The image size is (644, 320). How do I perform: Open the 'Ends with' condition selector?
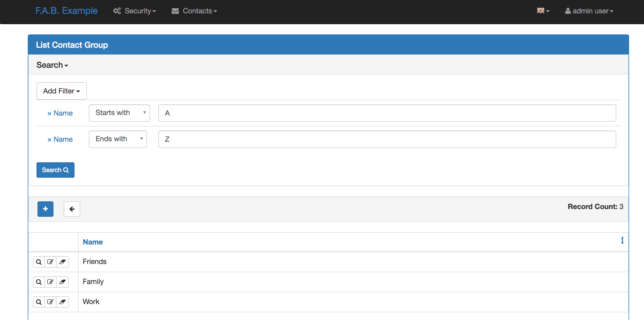(118, 139)
